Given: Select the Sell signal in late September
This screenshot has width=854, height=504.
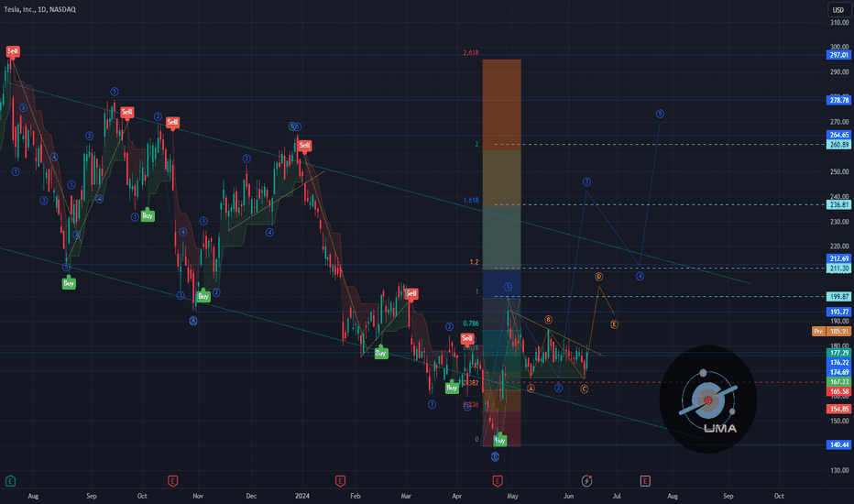Looking at the screenshot, I should click(x=126, y=112).
